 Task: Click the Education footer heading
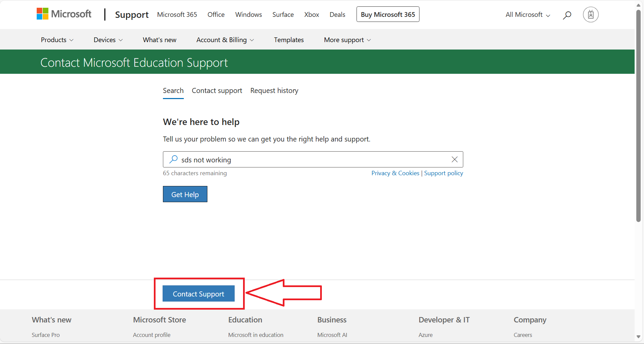tap(245, 320)
